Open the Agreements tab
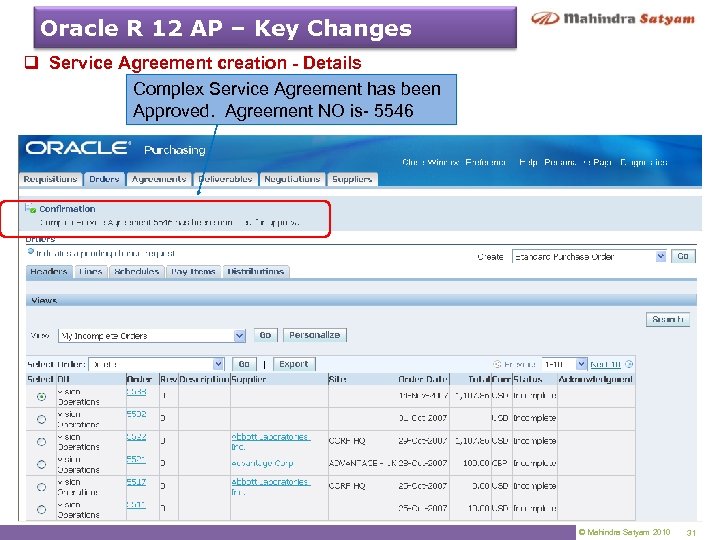720x540 pixels. pyautogui.click(x=159, y=179)
